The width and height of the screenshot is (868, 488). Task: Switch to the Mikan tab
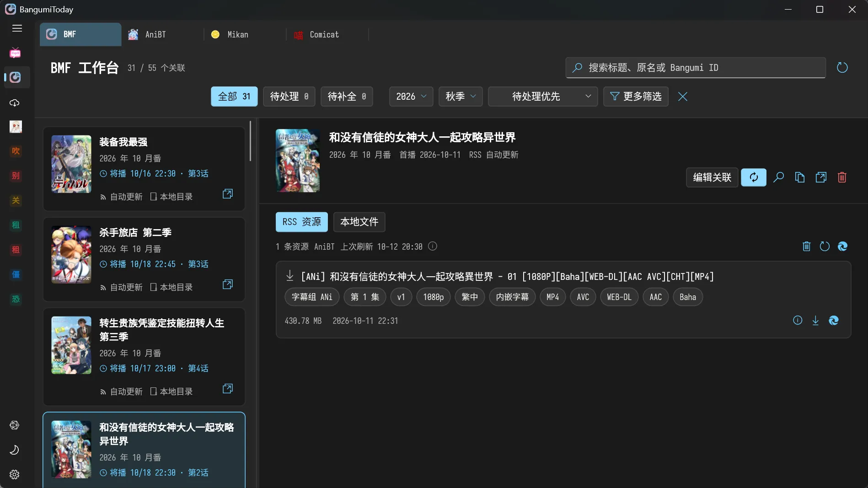[x=245, y=35]
